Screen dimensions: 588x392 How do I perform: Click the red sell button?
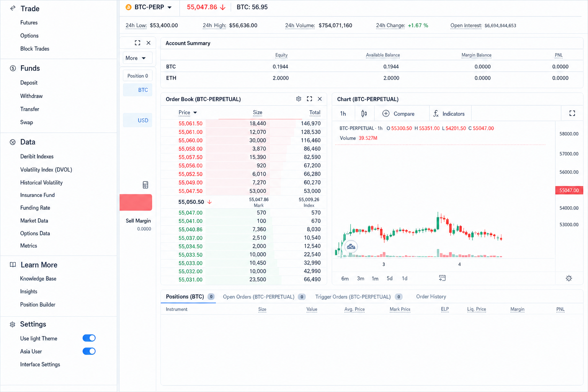coord(136,203)
